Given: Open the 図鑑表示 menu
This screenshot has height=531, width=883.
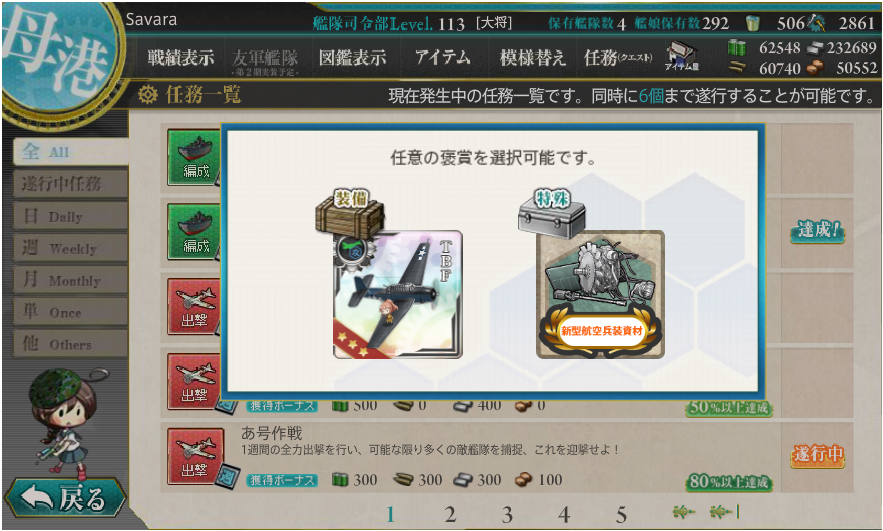Looking at the screenshot, I should (x=353, y=57).
